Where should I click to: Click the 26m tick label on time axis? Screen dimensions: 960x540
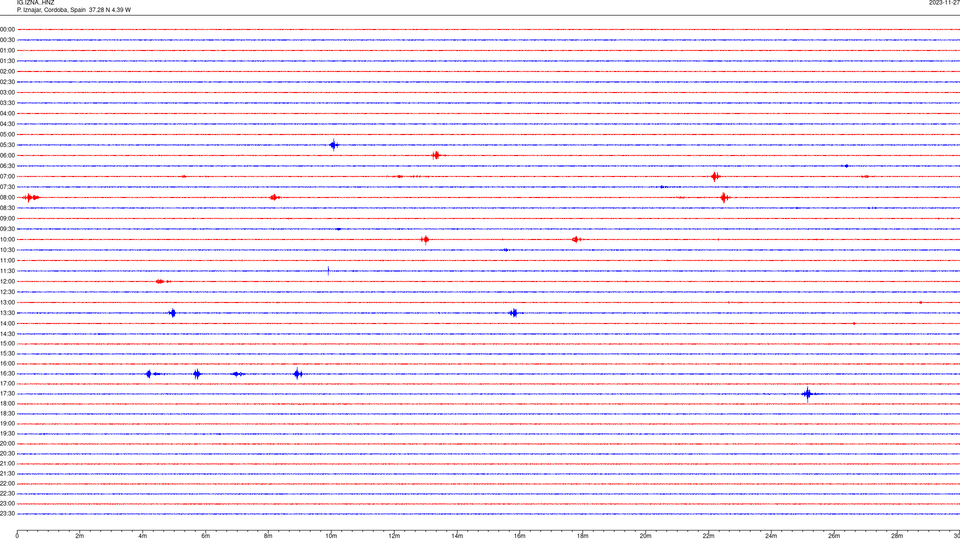(x=834, y=536)
